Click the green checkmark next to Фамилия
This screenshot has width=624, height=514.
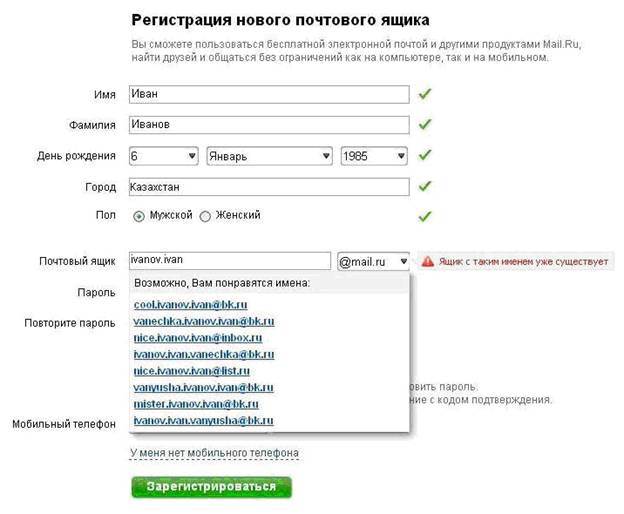[x=425, y=125]
